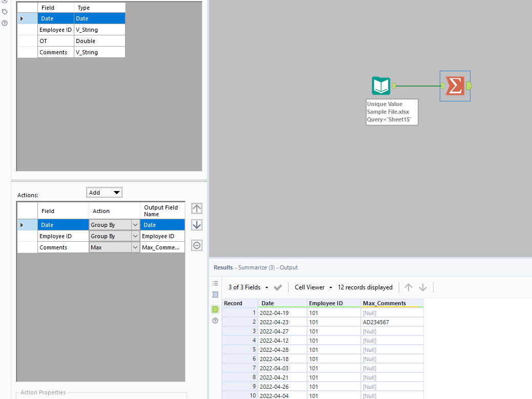532x399 pixels.
Task: Click the output anchor of the Summarize tool
Action: coord(467,86)
